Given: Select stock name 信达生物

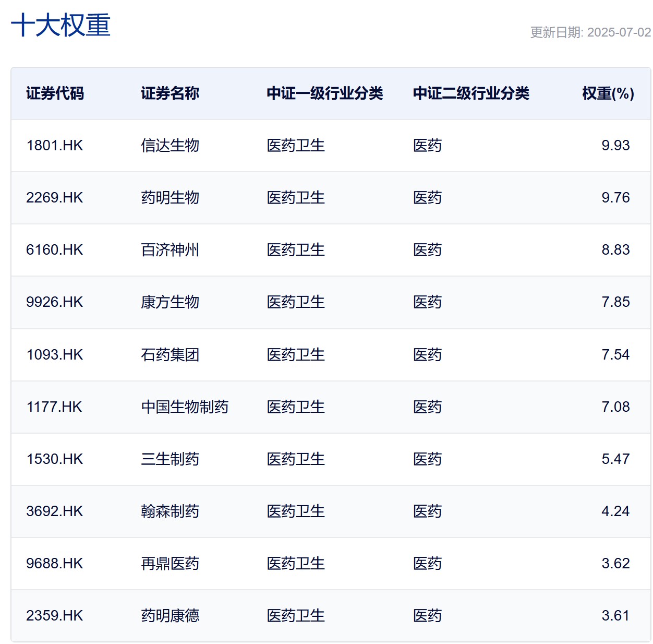Looking at the screenshot, I should [170, 145].
